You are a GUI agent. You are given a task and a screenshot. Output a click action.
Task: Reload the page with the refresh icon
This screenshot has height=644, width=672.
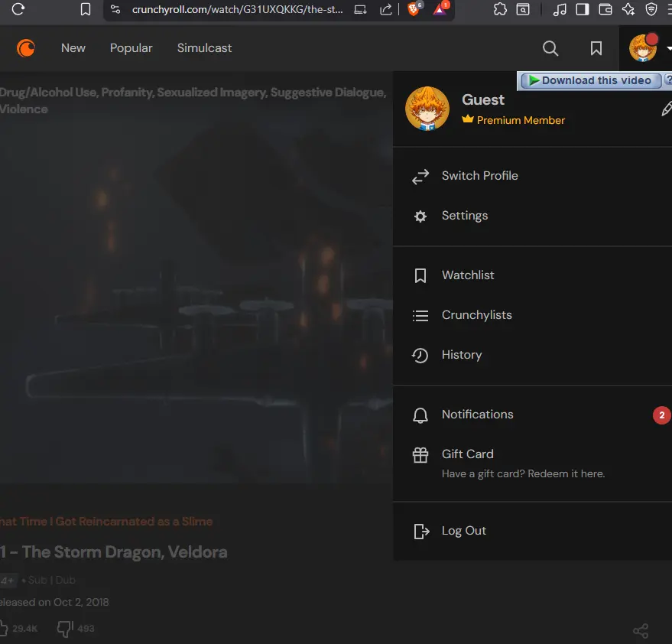coord(18,9)
